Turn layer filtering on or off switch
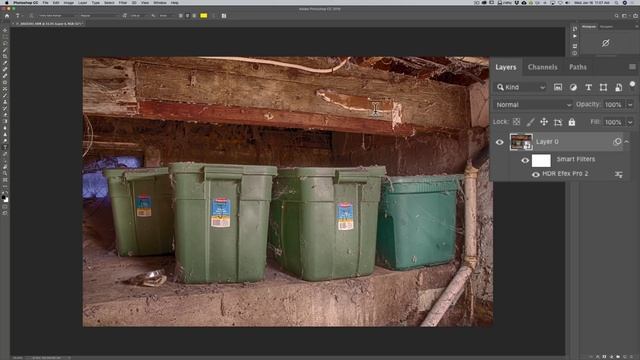The width and height of the screenshot is (640, 360). (632, 84)
